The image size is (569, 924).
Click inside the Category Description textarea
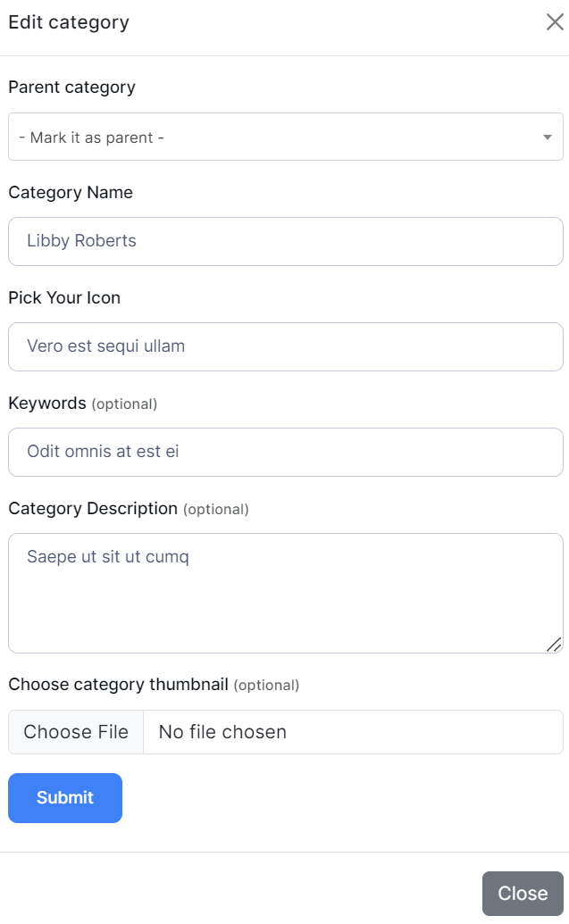coord(286,593)
